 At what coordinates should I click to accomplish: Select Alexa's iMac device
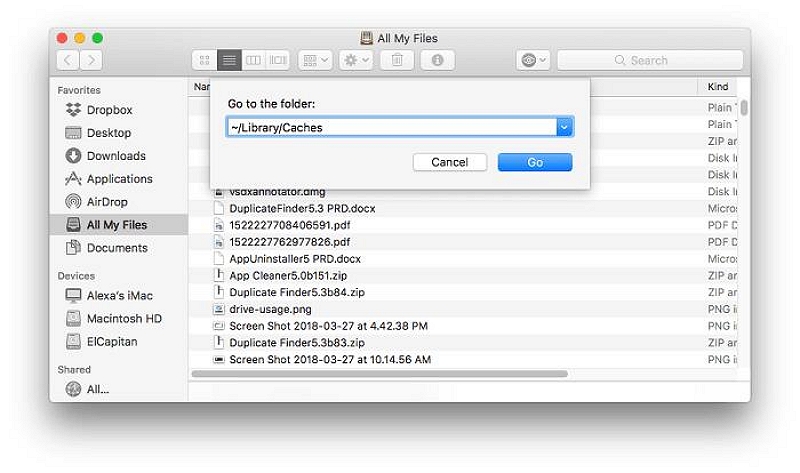(x=119, y=295)
